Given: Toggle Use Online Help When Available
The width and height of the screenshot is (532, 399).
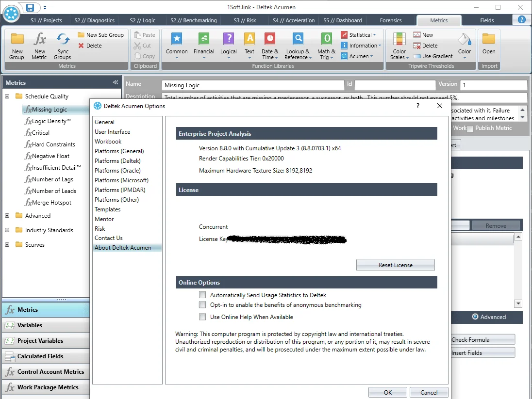Looking at the screenshot, I should click(x=202, y=317).
